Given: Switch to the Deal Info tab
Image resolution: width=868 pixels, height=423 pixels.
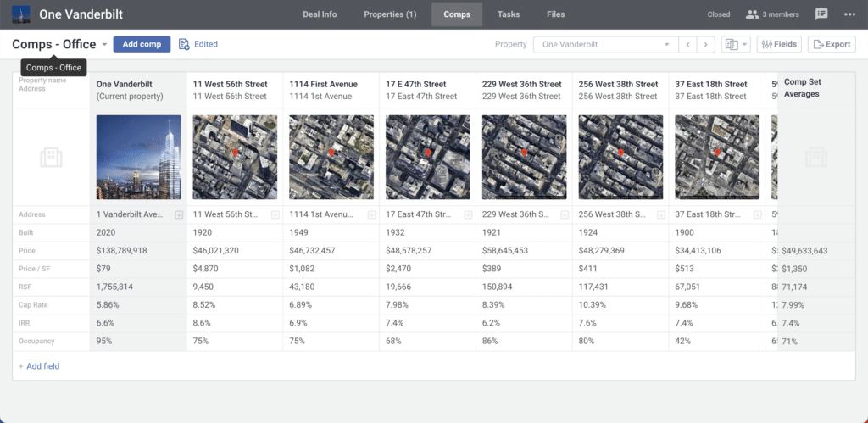Looking at the screenshot, I should click(x=320, y=14).
